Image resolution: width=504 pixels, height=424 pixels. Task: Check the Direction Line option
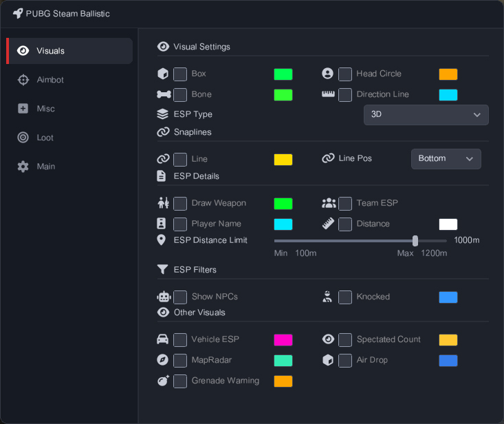point(345,95)
